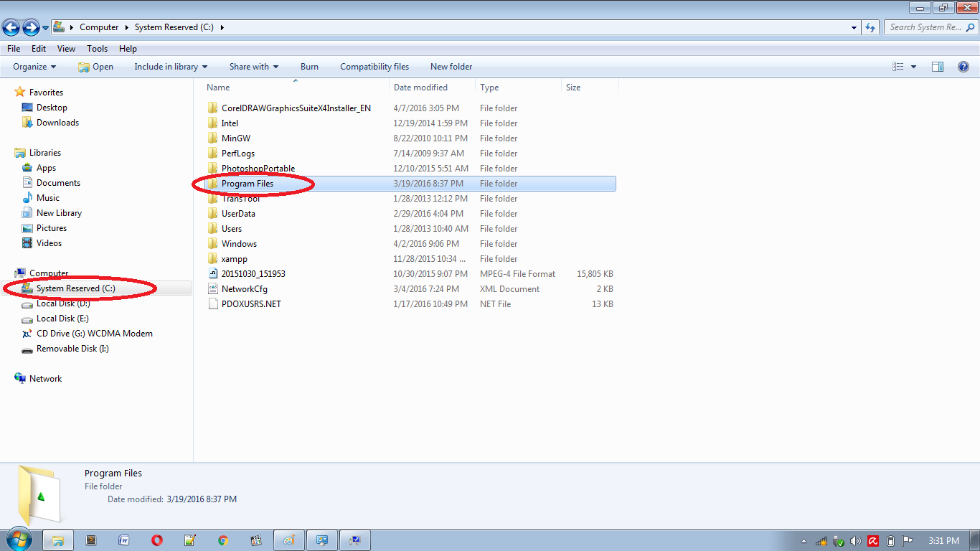Screen dimensions: 980x551
Task: Click the volume speaker tray icon
Action: tap(856, 541)
